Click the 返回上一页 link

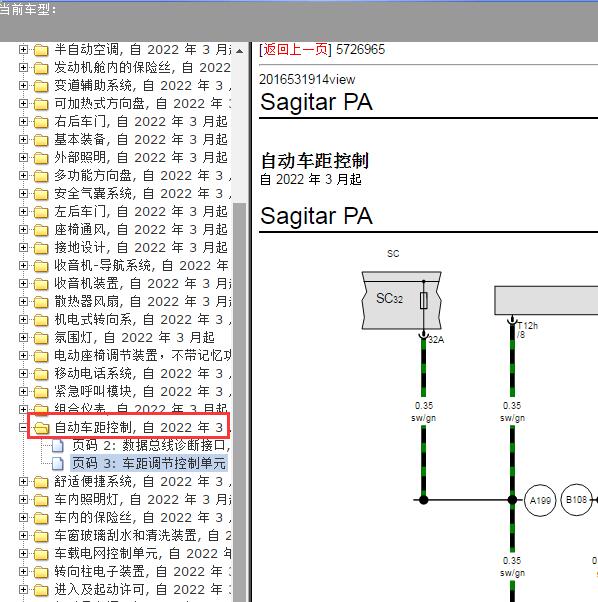(x=295, y=50)
